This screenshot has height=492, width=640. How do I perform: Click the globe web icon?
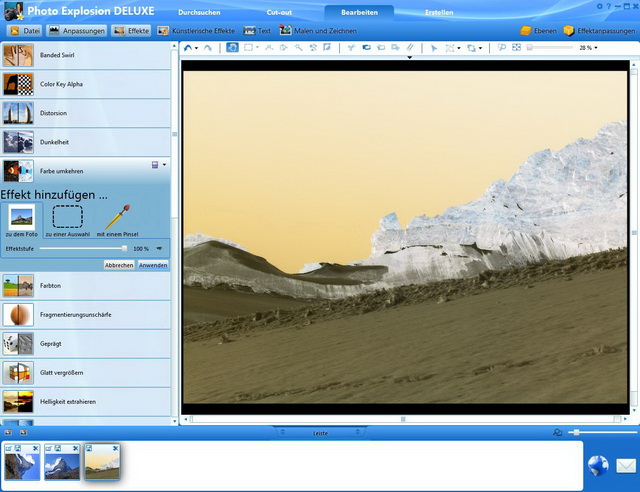pyautogui.click(x=598, y=465)
